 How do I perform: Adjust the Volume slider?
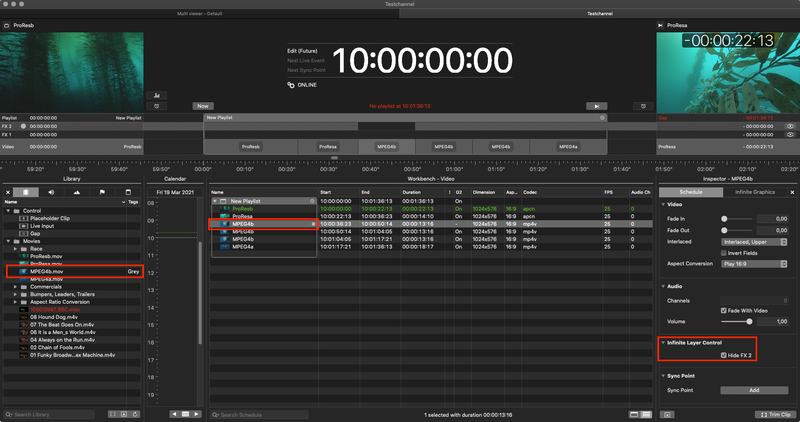click(737, 321)
